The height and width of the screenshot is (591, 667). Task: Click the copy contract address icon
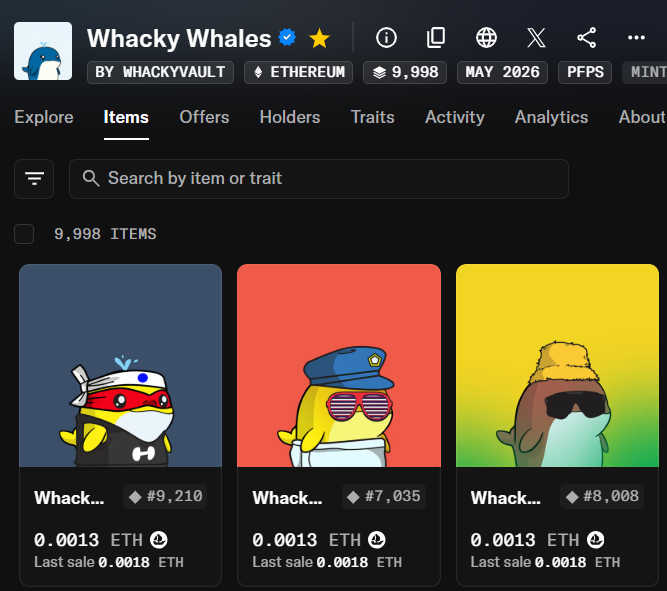click(x=436, y=38)
